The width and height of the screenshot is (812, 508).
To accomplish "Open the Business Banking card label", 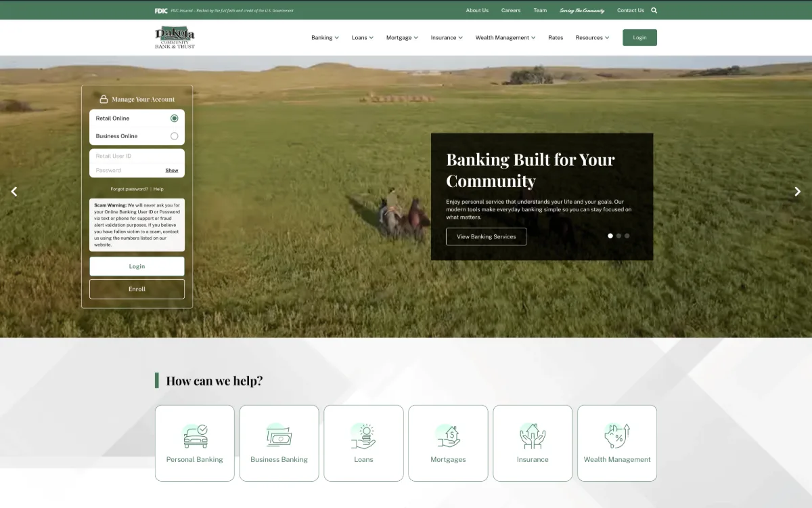I will [279, 459].
